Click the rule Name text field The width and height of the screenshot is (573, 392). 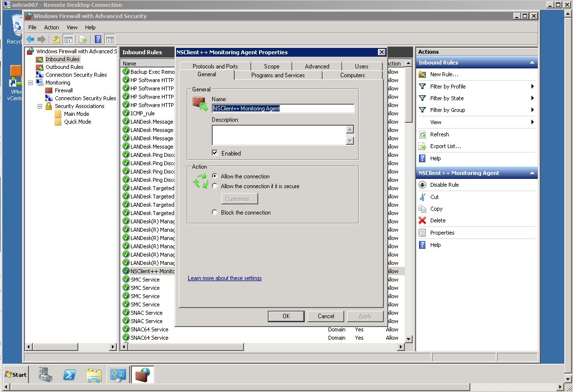(x=283, y=109)
